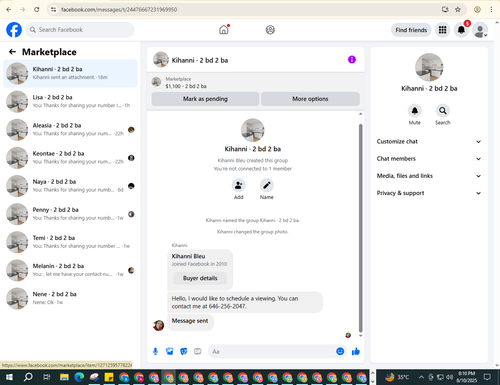Viewport: 500px width, 385px height.
Task: Click the taskbar clock 8:10 PM
Action: pos(467,377)
